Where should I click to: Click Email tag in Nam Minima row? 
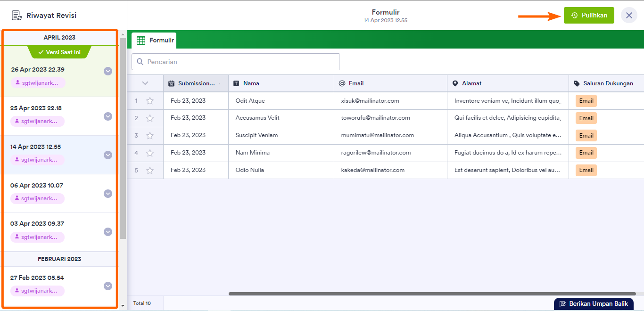586,153
